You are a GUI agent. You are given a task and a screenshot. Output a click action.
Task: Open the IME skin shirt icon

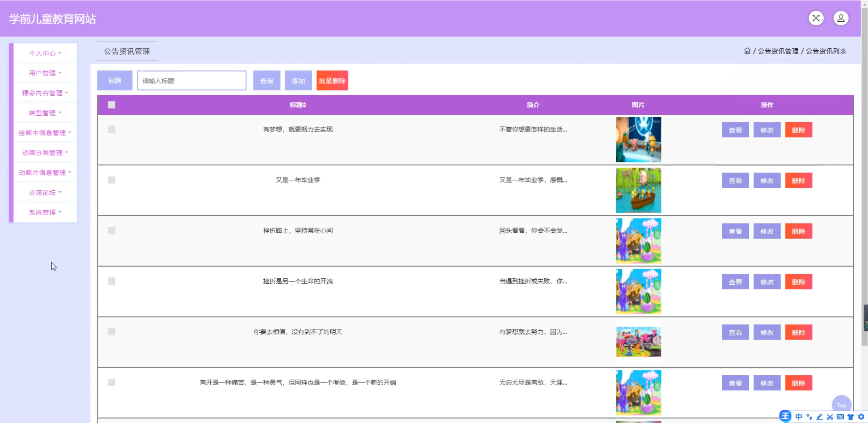pos(850,417)
